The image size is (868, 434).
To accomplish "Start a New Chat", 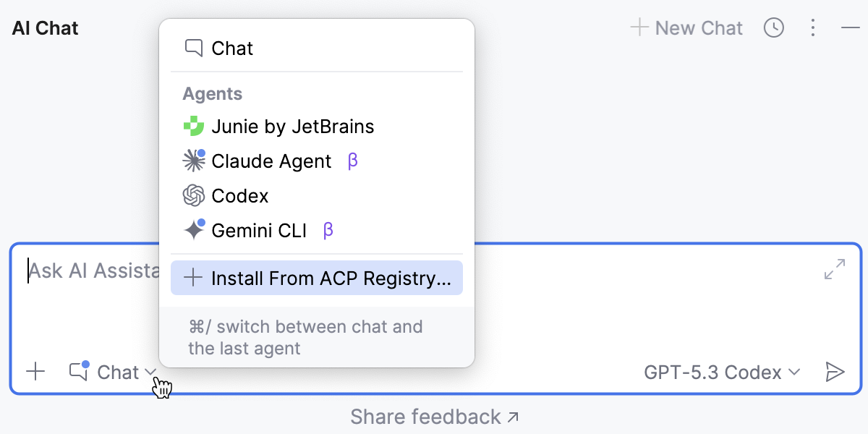I will coord(686,27).
